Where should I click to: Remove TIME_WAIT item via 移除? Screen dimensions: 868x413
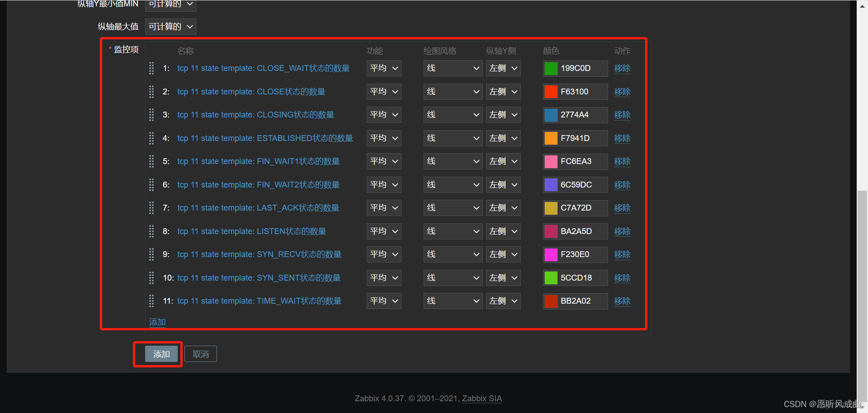[x=622, y=301]
